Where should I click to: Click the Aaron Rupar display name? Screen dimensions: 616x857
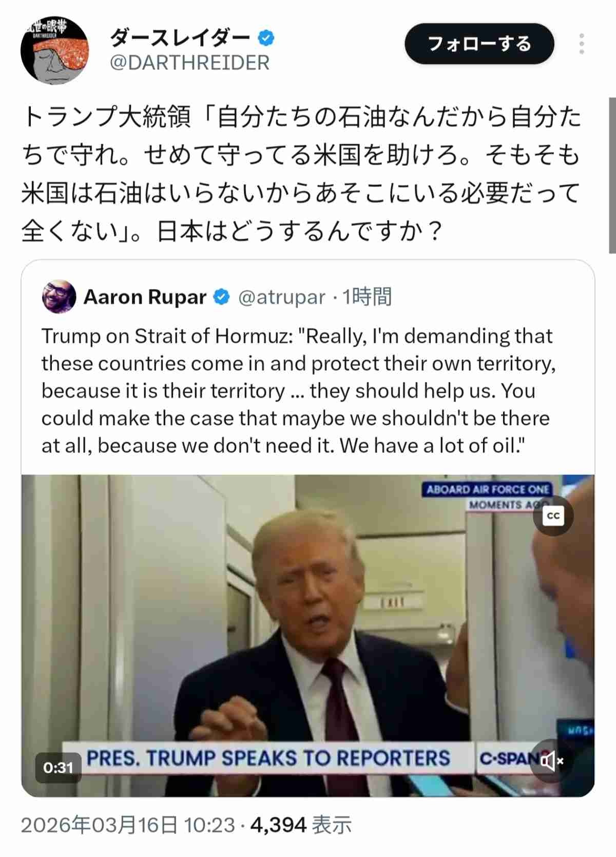145,297
